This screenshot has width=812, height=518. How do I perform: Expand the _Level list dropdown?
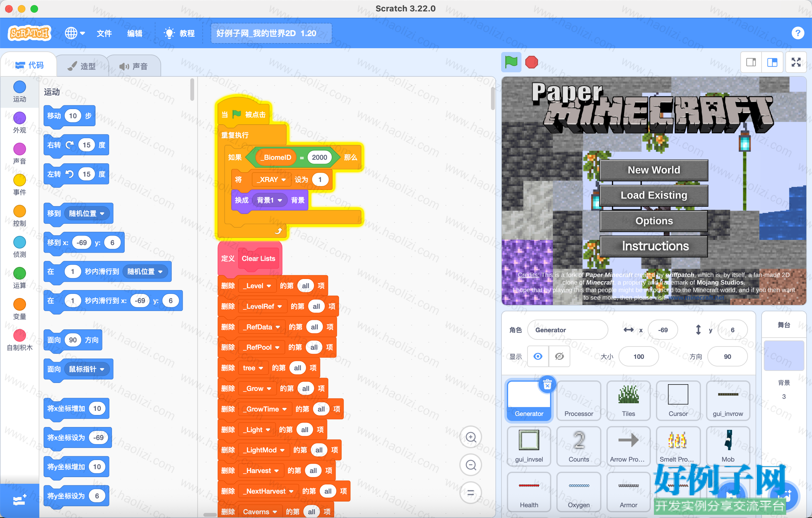257,286
